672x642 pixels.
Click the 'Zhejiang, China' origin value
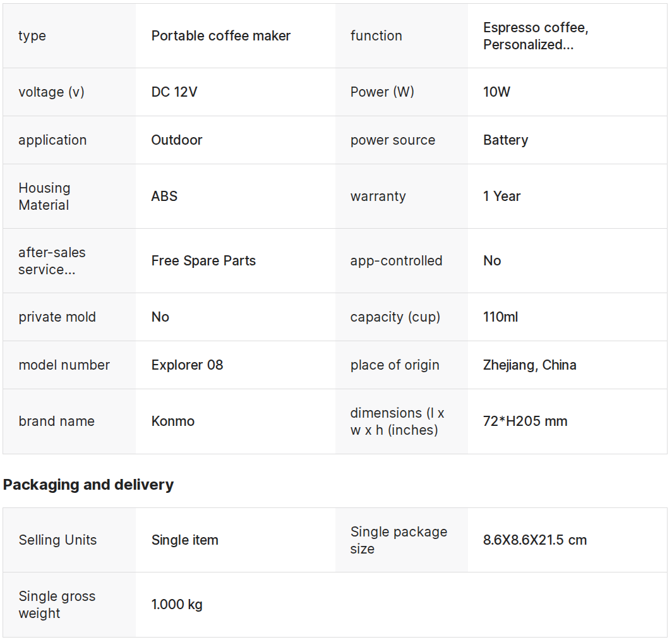(x=529, y=365)
